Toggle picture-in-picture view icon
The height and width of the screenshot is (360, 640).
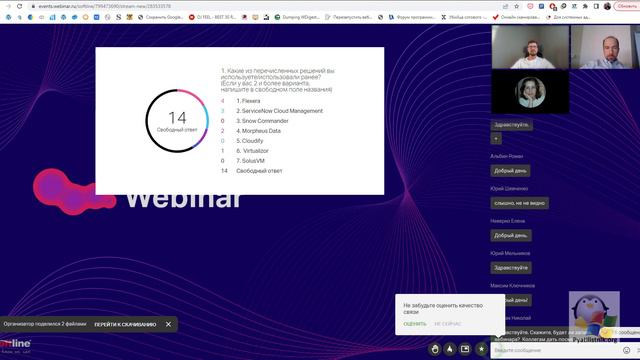point(465,349)
